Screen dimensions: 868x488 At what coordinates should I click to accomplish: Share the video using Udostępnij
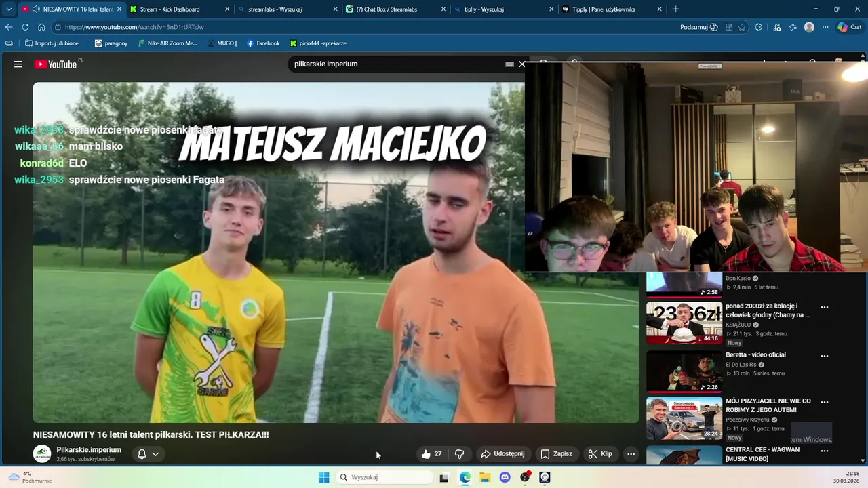coord(502,454)
